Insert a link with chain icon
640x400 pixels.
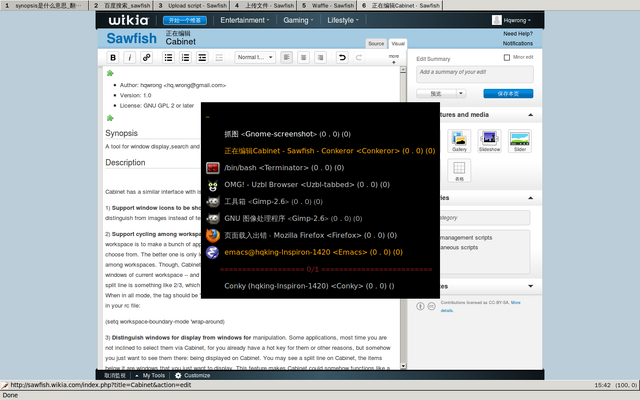click(147, 58)
